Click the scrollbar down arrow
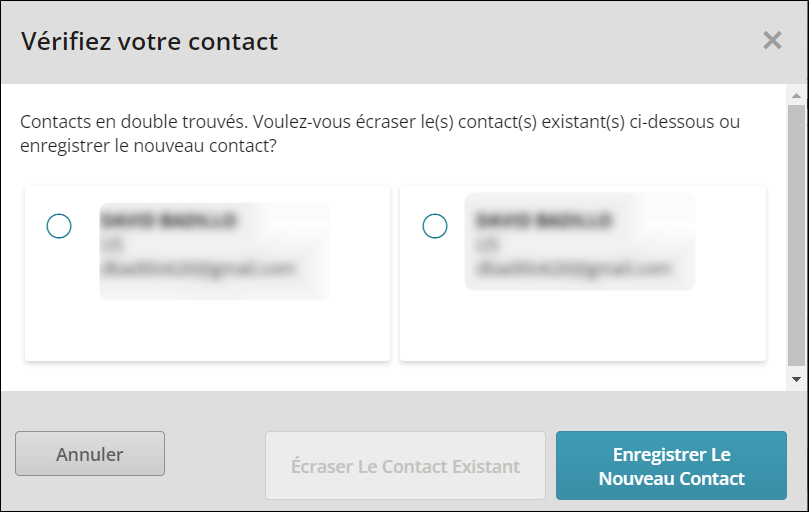The width and height of the screenshot is (809, 512). pyautogui.click(x=796, y=380)
